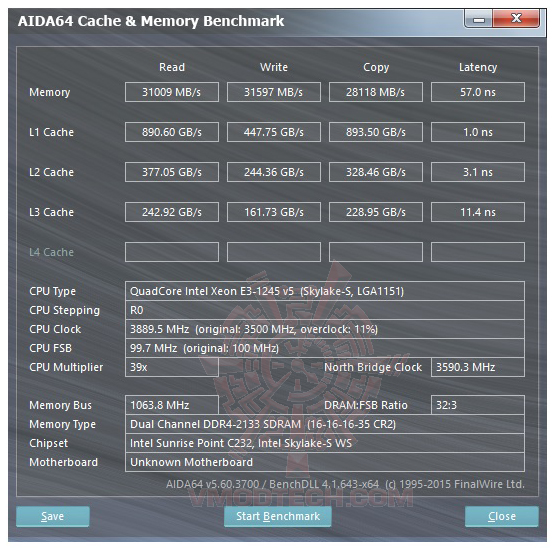Screen dimensions: 556x548
Task: Click the Memory Type label
Action: (62, 425)
